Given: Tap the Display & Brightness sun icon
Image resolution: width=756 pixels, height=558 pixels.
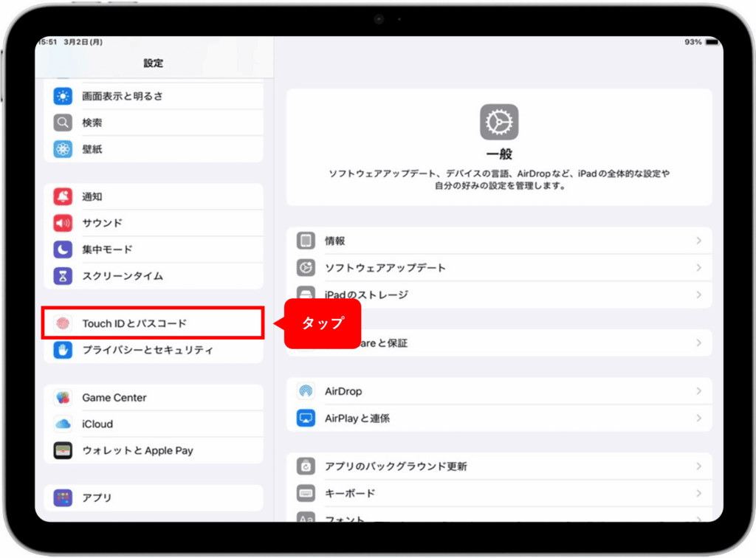Looking at the screenshot, I should [x=63, y=96].
